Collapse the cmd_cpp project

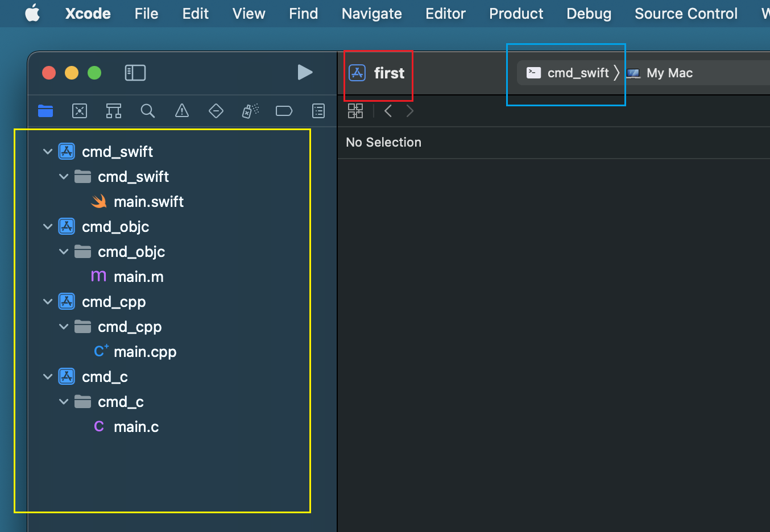coord(48,302)
